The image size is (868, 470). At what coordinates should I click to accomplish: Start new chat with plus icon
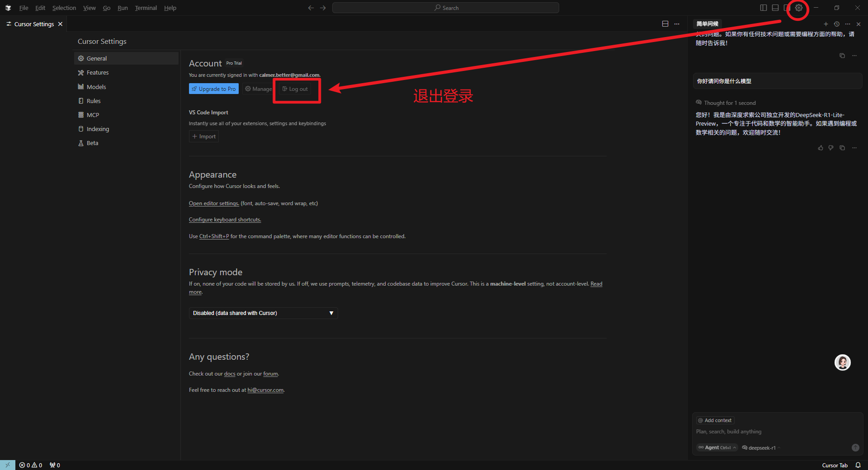click(826, 24)
